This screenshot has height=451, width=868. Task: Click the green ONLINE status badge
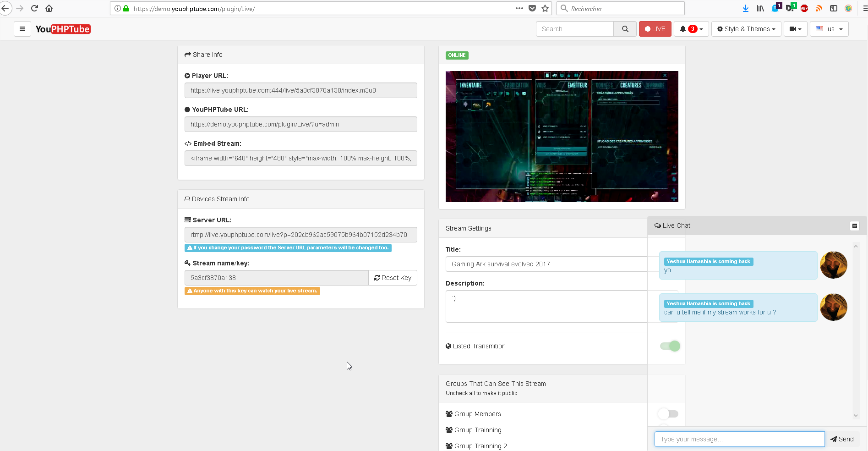click(x=457, y=55)
